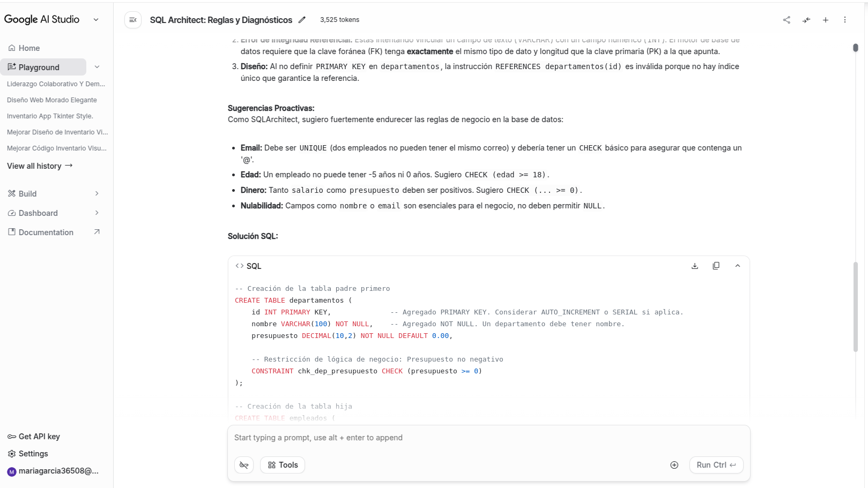Click the Solución SQL heading
Screen dimensions: 868x488
tap(253, 236)
